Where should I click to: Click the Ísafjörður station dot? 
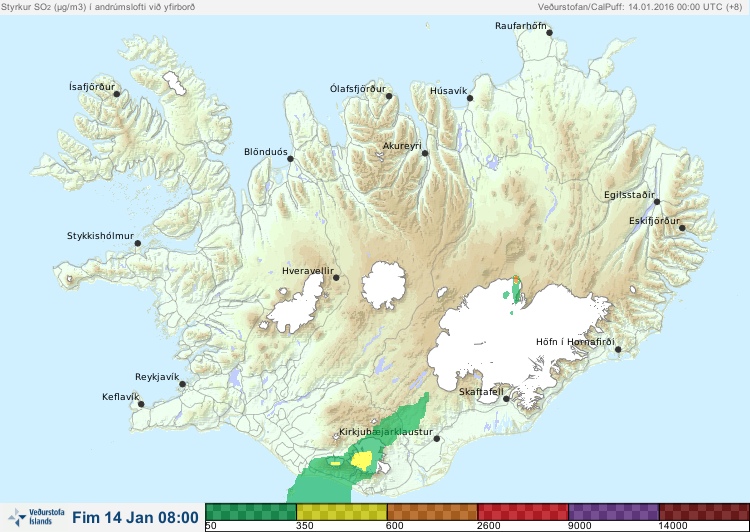click(x=116, y=94)
